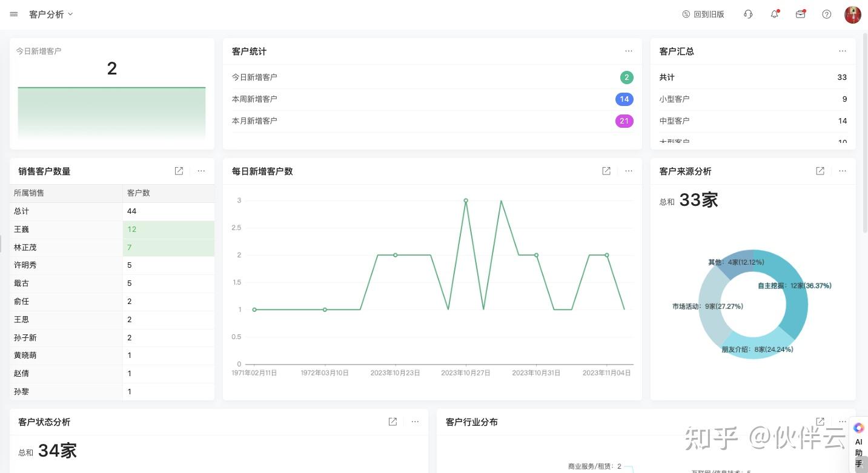This screenshot has height=473, width=868.
Task: Open 客户行业分布 in fullscreen view
Action: [x=820, y=422]
